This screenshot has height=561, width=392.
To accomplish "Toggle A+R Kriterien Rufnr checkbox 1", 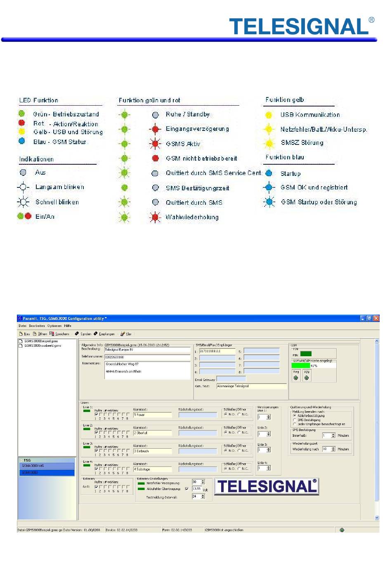I will [x=96, y=487].
